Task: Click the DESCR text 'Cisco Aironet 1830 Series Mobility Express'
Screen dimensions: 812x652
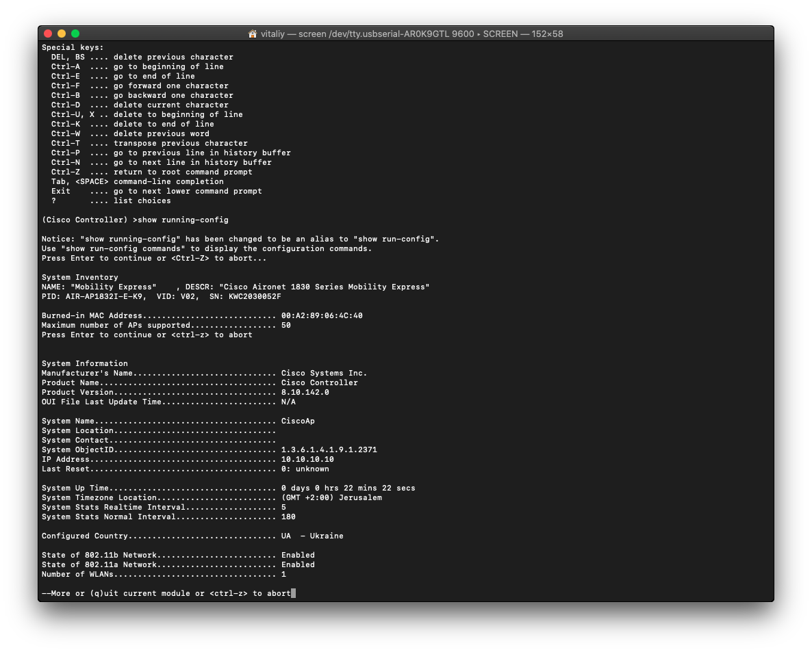Action: tap(324, 287)
